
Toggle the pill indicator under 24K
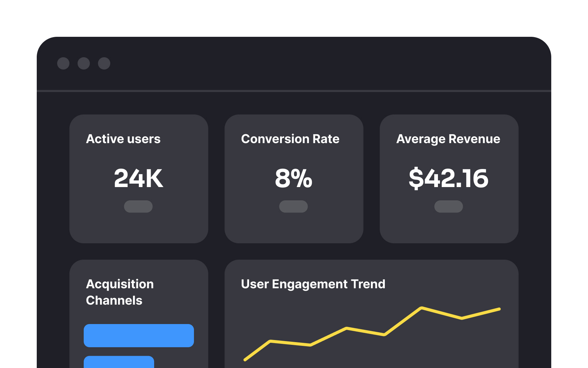138,206
